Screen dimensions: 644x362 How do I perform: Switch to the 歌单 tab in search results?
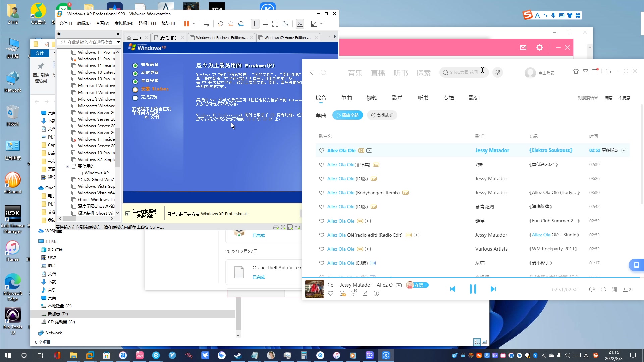(398, 98)
